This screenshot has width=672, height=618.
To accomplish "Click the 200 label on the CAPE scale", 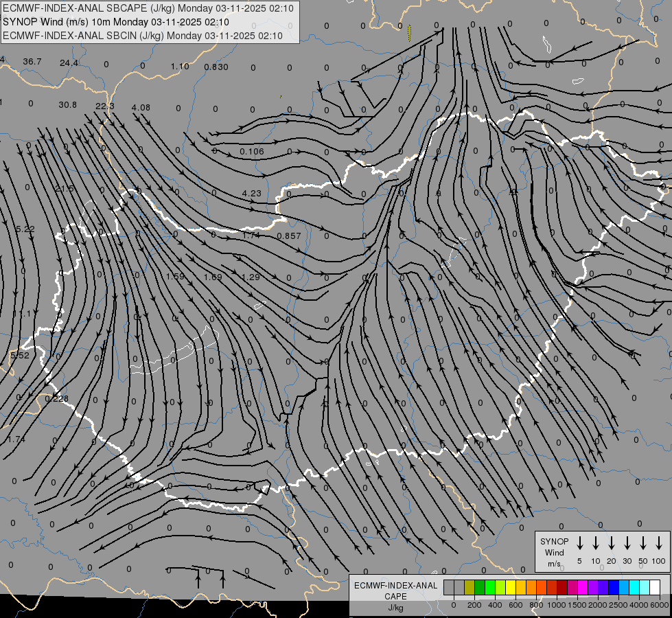I will click(474, 605).
